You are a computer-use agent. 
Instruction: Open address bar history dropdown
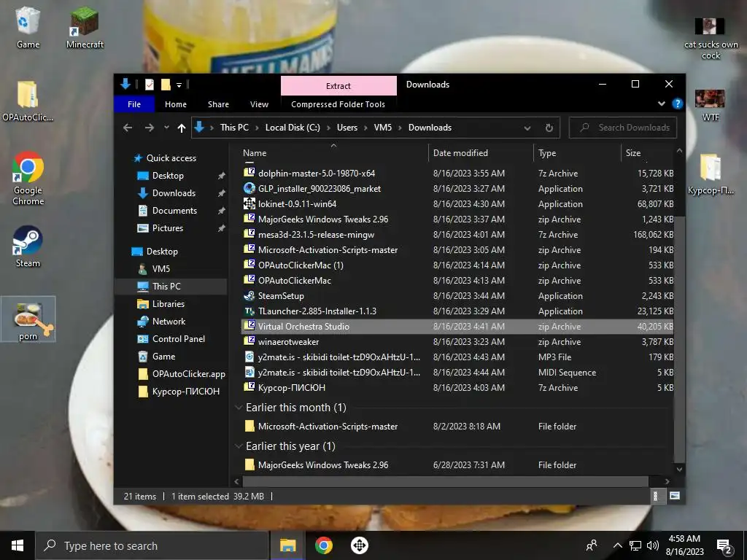tap(527, 128)
